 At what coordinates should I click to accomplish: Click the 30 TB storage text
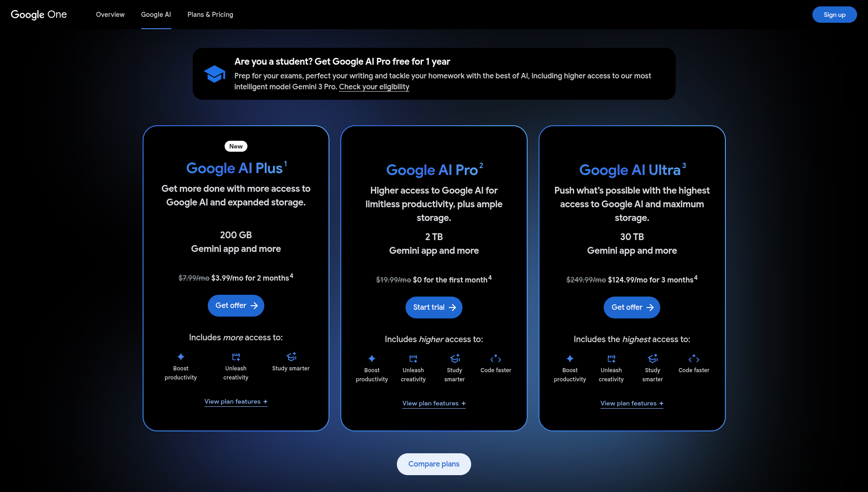(x=632, y=237)
